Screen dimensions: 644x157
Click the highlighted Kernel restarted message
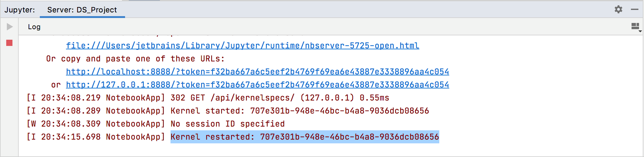tap(305, 137)
